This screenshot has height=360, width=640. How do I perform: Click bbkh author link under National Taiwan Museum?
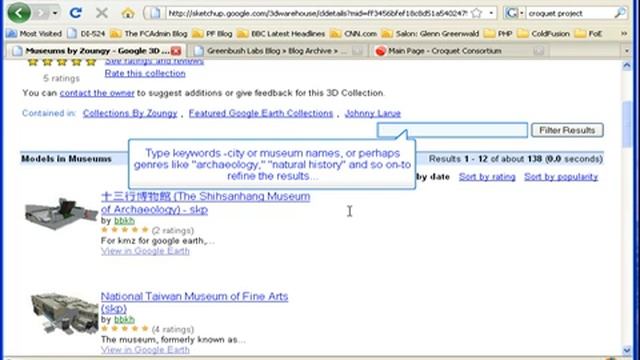coord(124,319)
